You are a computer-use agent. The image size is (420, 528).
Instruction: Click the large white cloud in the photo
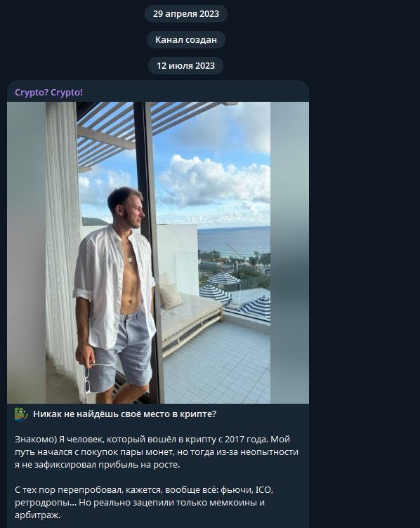(x=216, y=180)
